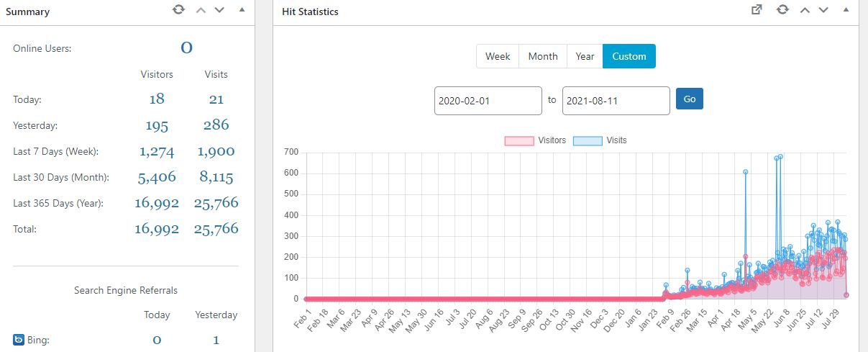Select the Custom range tab
This screenshot has height=352, width=868.
point(629,56)
